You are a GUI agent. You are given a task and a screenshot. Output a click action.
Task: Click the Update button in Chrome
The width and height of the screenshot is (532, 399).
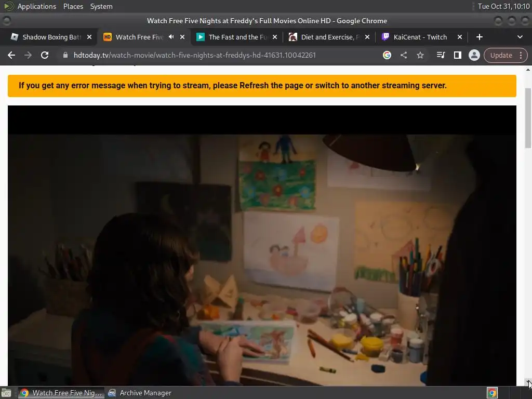tap(501, 55)
